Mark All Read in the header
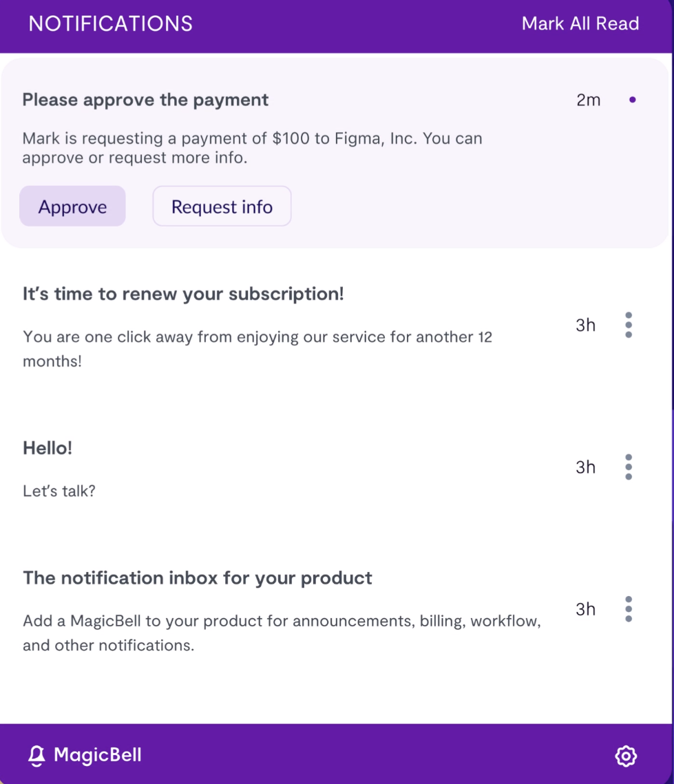 (580, 23)
